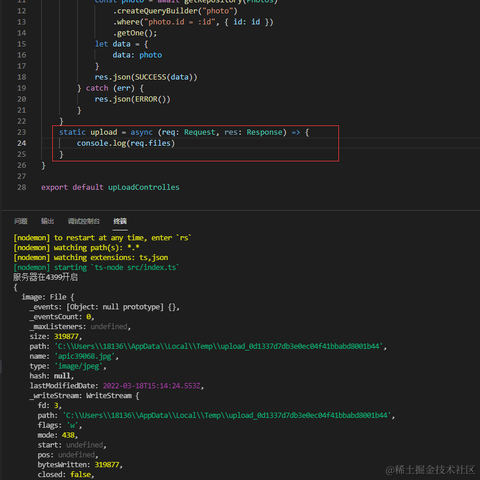Open the 输出 (Output) panel tab
The image size is (480, 480).
click(x=47, y=221)
